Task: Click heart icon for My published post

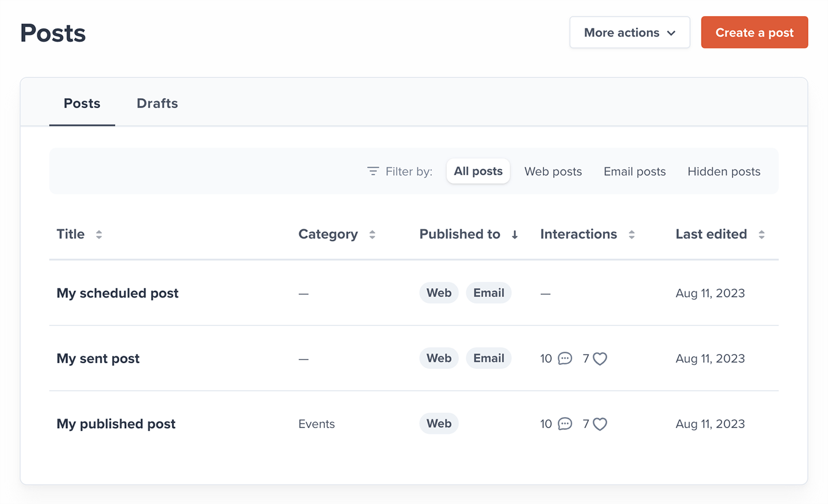Action: 600,424
